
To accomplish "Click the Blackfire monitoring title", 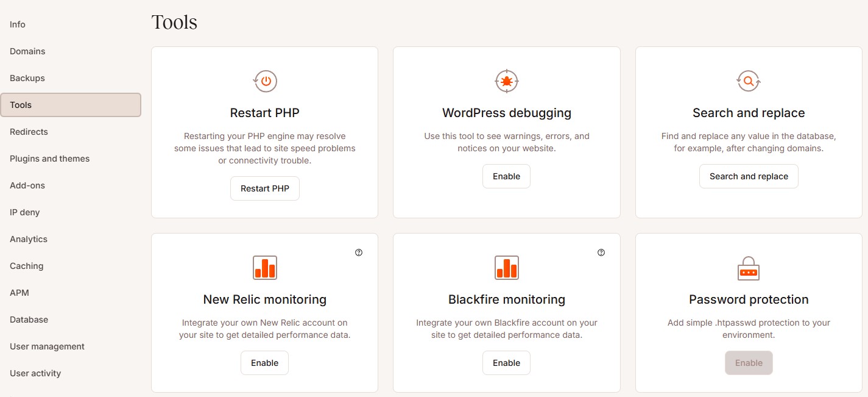I will pos(507,299).
